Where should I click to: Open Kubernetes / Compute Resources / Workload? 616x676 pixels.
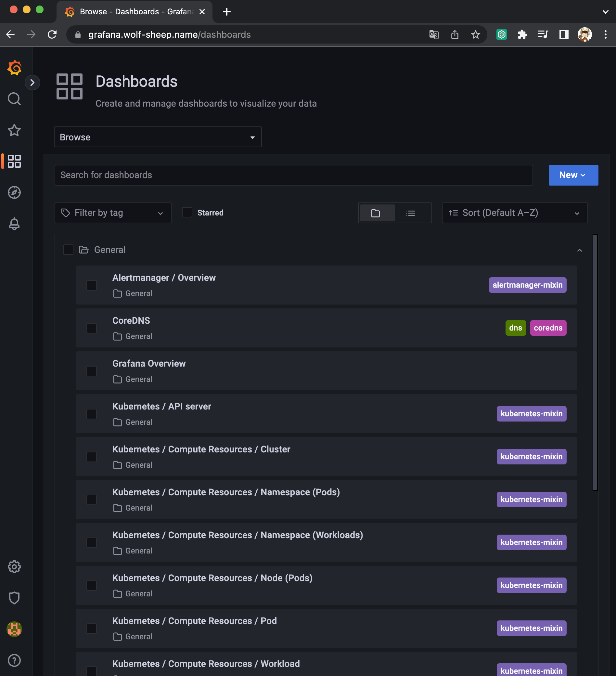tap(206, 664)
